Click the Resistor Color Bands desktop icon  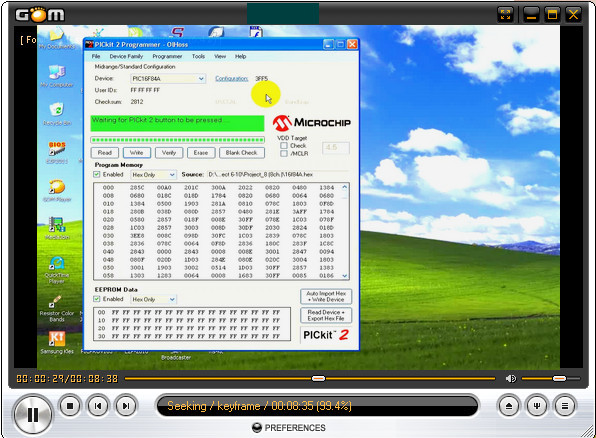point(57,309)
